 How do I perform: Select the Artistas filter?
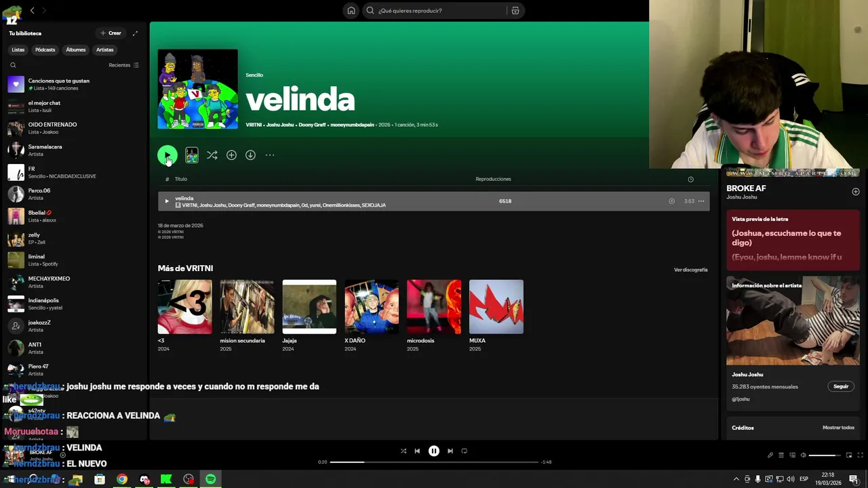104,49
